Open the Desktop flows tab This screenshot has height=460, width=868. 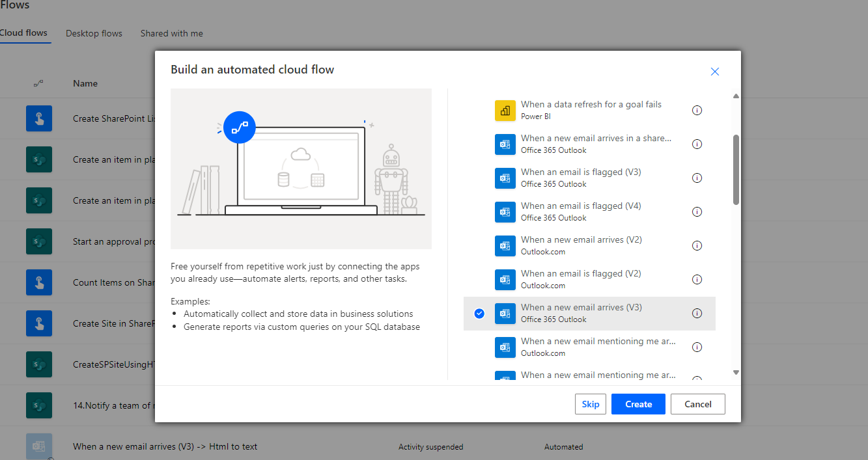pos(94,33)
